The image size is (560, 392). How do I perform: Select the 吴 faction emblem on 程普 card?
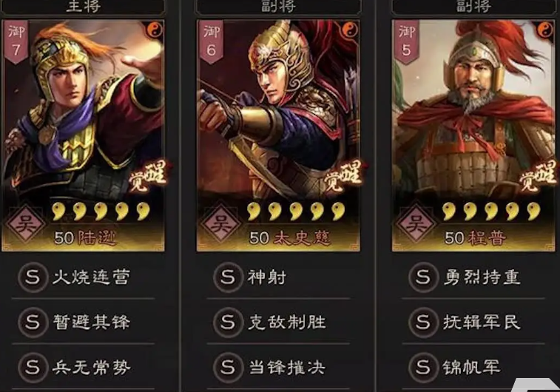(416, 224)
